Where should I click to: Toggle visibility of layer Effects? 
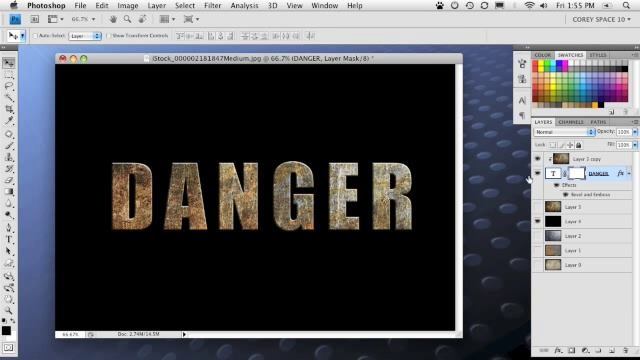(556, 185)
